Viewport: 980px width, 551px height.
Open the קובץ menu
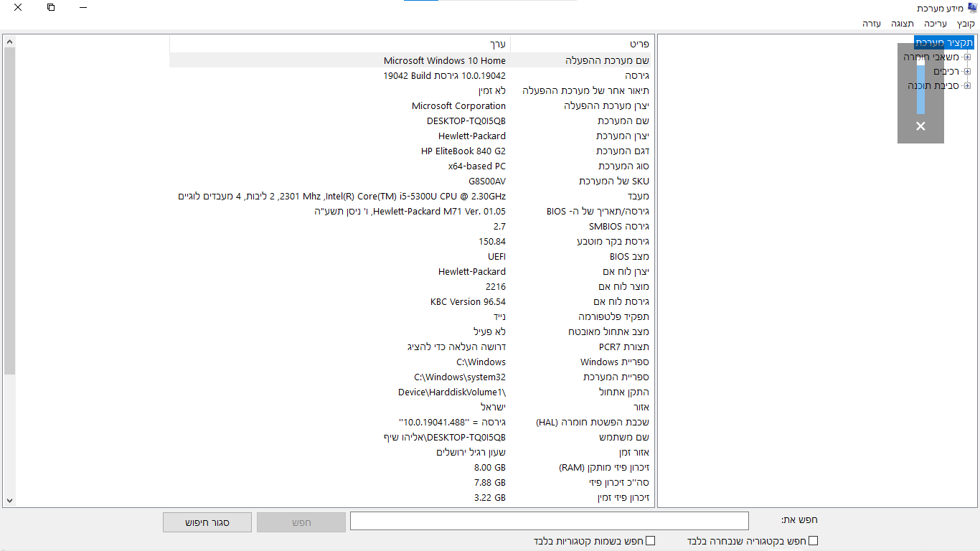click(x=966, y=24)
